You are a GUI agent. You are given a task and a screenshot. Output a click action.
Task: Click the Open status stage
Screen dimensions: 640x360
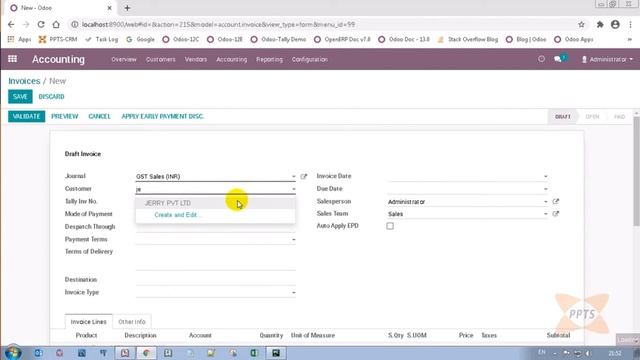[x=592, y=117]
